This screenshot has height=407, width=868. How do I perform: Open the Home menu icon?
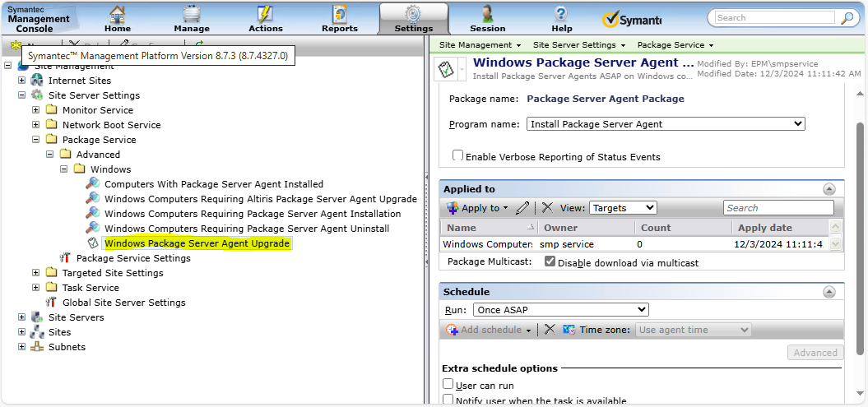click(x=118, y=14)
